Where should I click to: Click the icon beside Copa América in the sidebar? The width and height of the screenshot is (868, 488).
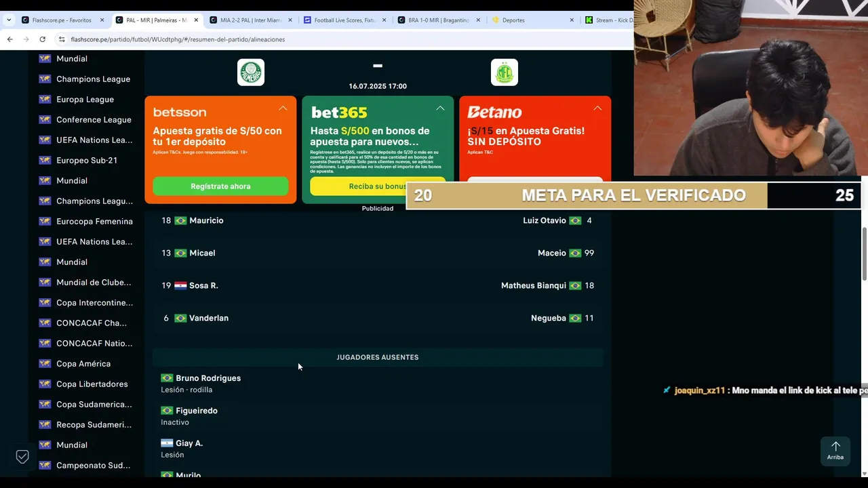tap(45, 364)
